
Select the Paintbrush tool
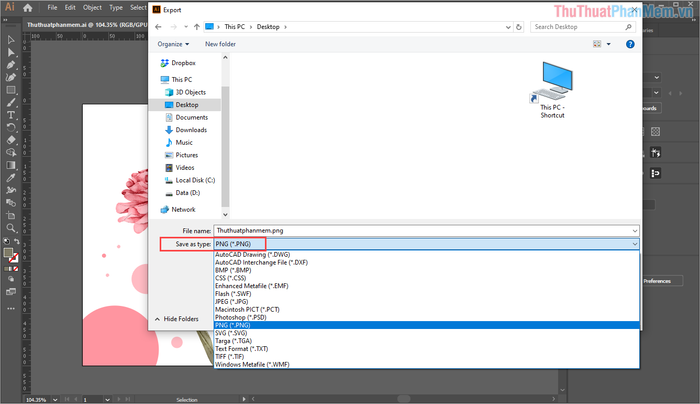tap(11, 103)
